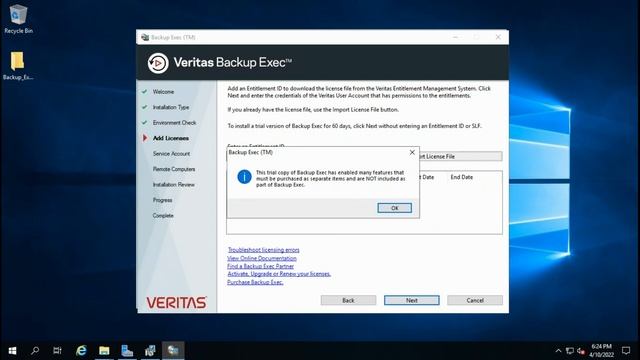The image size is (640, 360).
Task: Select Environment Check step in sidebar
Action: click(x=174, y=123)
